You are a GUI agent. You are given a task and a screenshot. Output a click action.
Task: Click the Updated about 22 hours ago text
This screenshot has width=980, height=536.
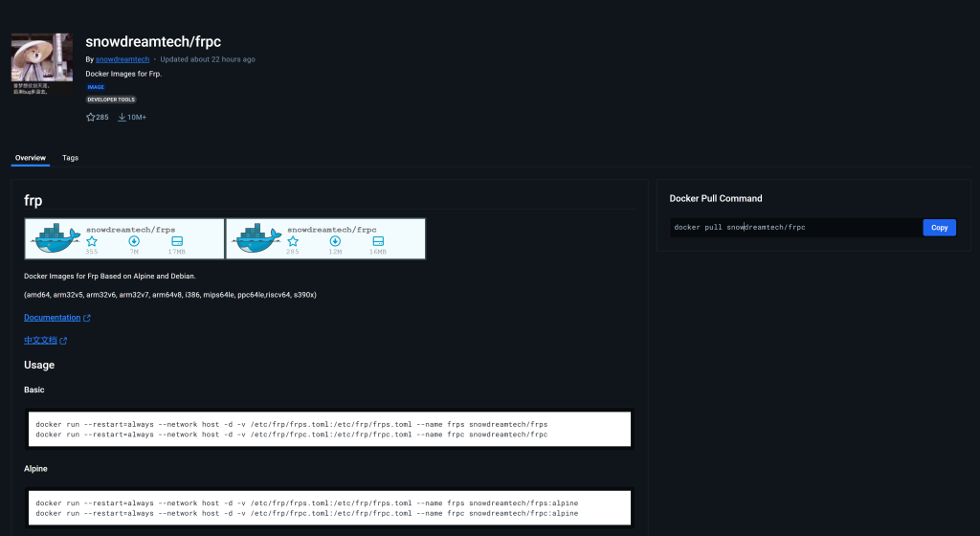pyautogui.click(x=208, y=59)
